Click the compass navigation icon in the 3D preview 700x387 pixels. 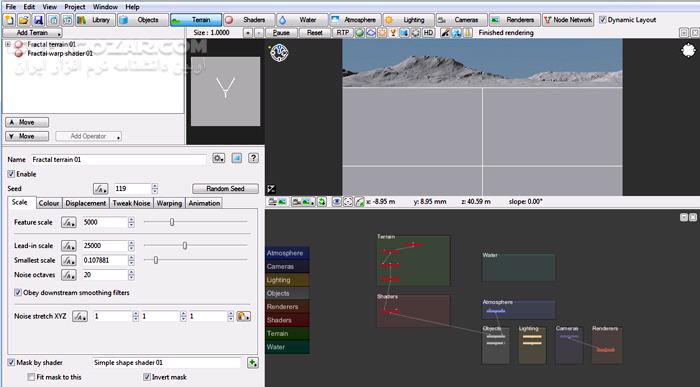click(x=279, y=53)
